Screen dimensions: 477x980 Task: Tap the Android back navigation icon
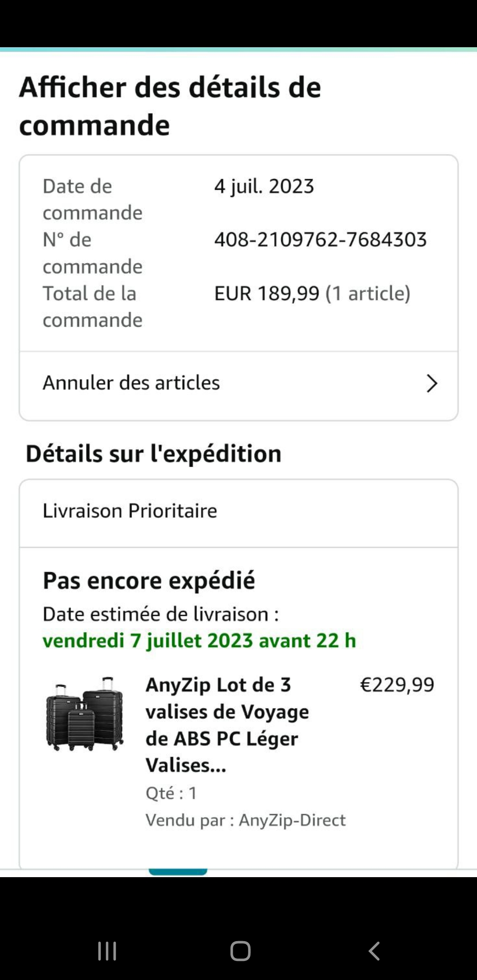(x=374, y=951)
